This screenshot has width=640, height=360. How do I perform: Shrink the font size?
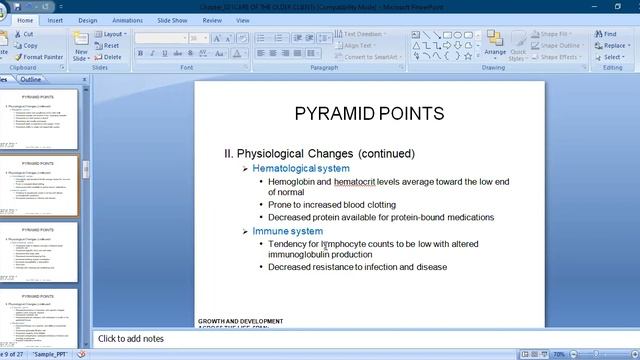[229, 38]
